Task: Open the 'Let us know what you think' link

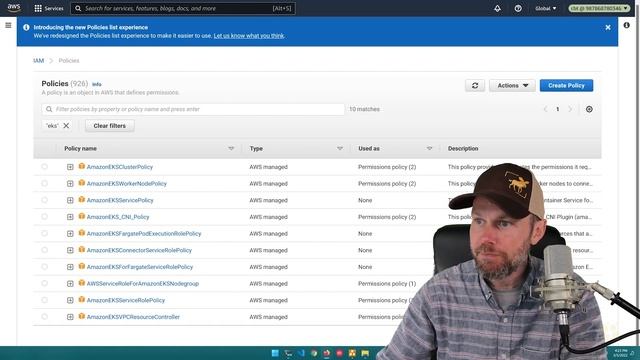Action: pos(249,36)
